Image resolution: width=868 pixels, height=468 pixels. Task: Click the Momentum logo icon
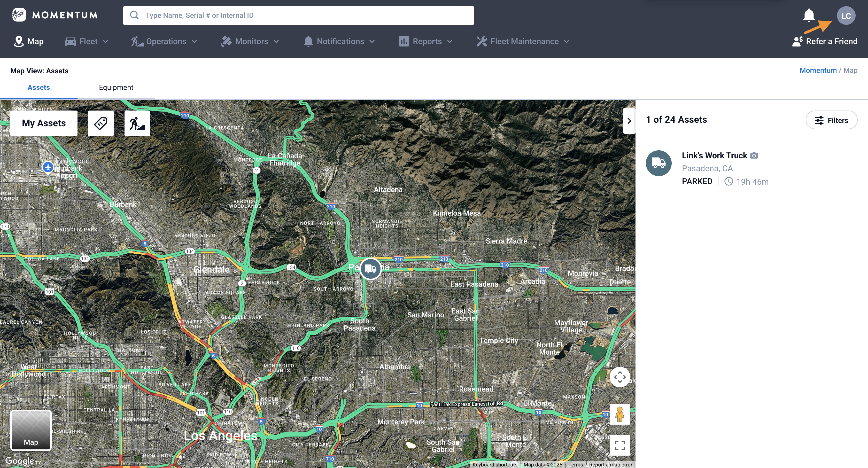[19, 15]
